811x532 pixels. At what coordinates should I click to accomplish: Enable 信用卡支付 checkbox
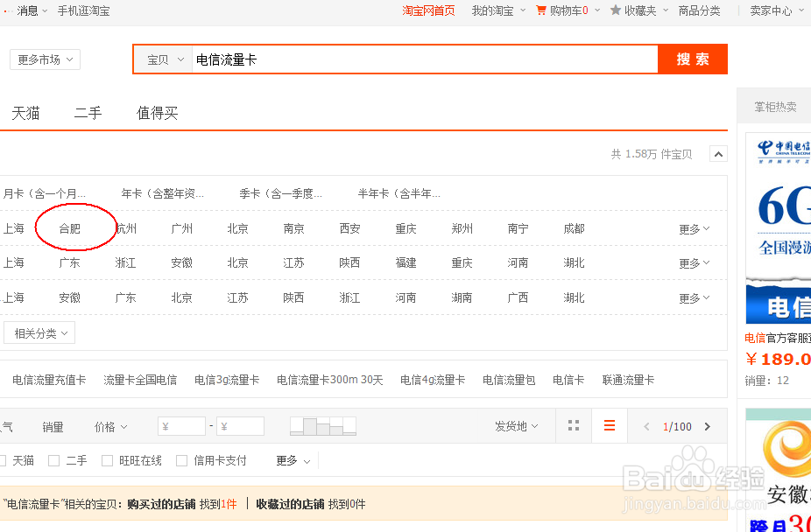coord(181,461)
